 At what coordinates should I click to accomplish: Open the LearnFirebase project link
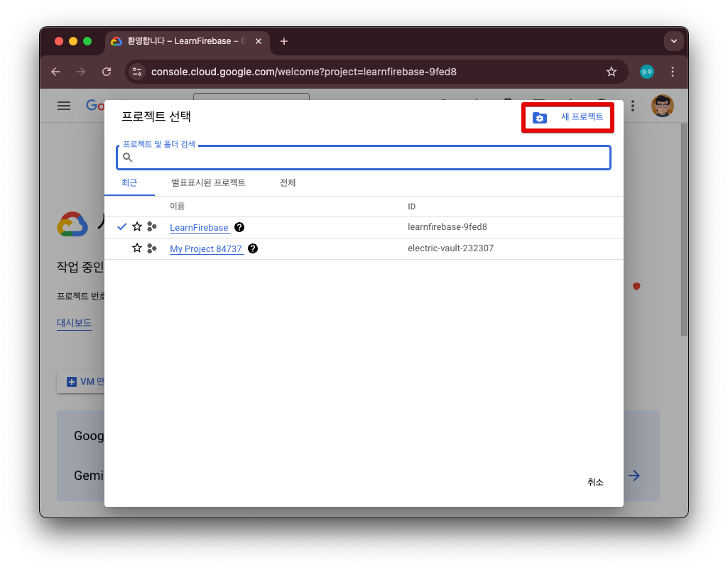click(199, 227)
